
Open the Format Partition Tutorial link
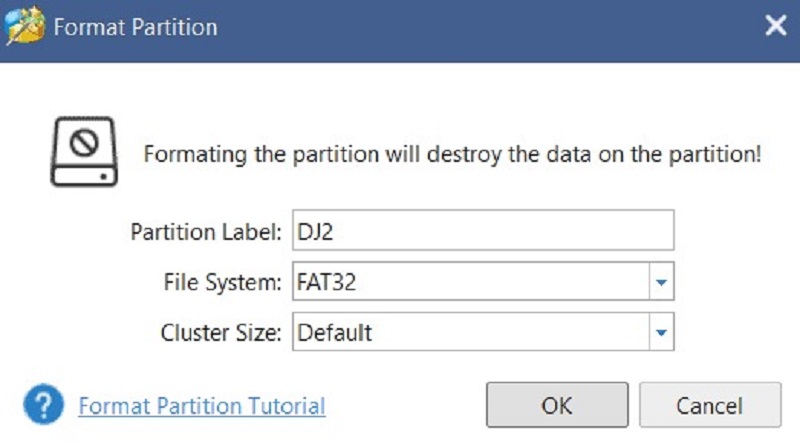pos(202,406)
